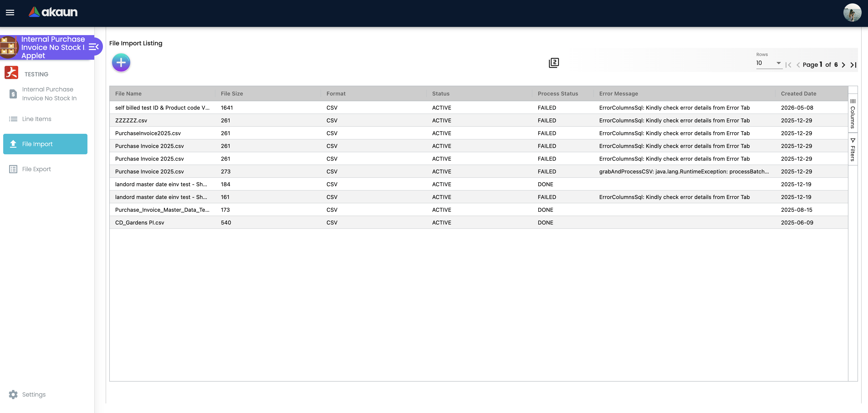Collapse the applet sidebar menu icon
The width and height of the screenshot is (868, 413).
click(x=94, y=47)
